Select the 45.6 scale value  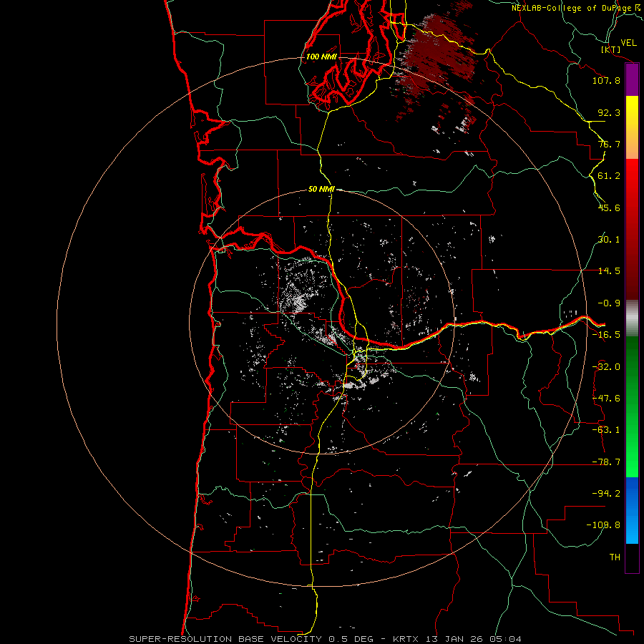coord(609,208)
